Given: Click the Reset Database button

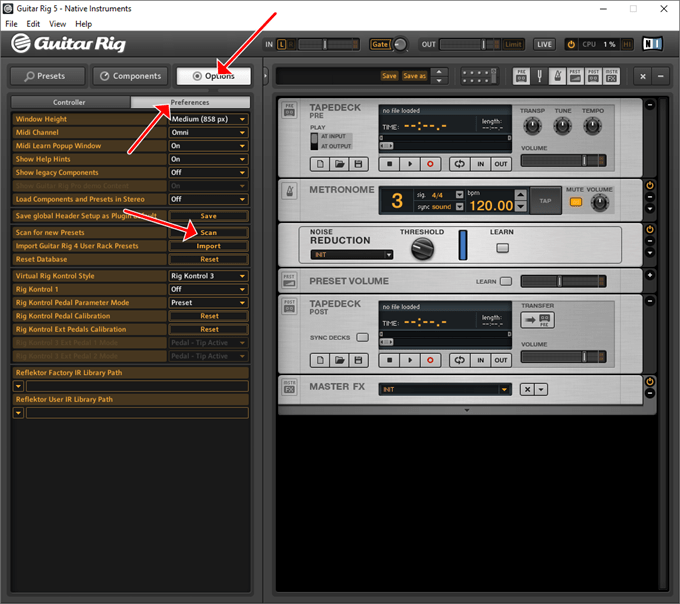Looking at the screenshot, I should tap(209, 259).
